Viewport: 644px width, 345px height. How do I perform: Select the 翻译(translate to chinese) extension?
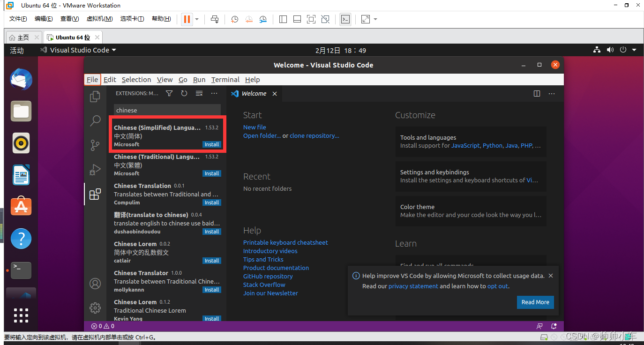click(x=167, y=223)
